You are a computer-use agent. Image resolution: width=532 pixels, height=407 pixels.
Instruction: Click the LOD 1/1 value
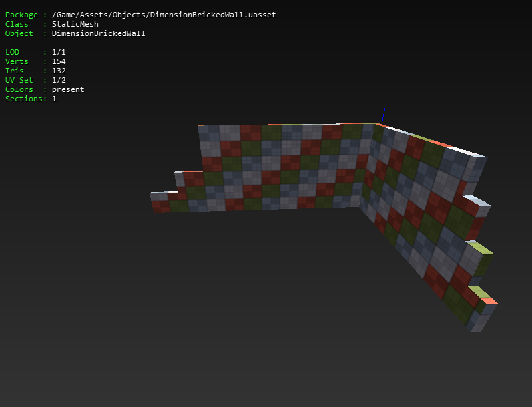pos(59,52)
